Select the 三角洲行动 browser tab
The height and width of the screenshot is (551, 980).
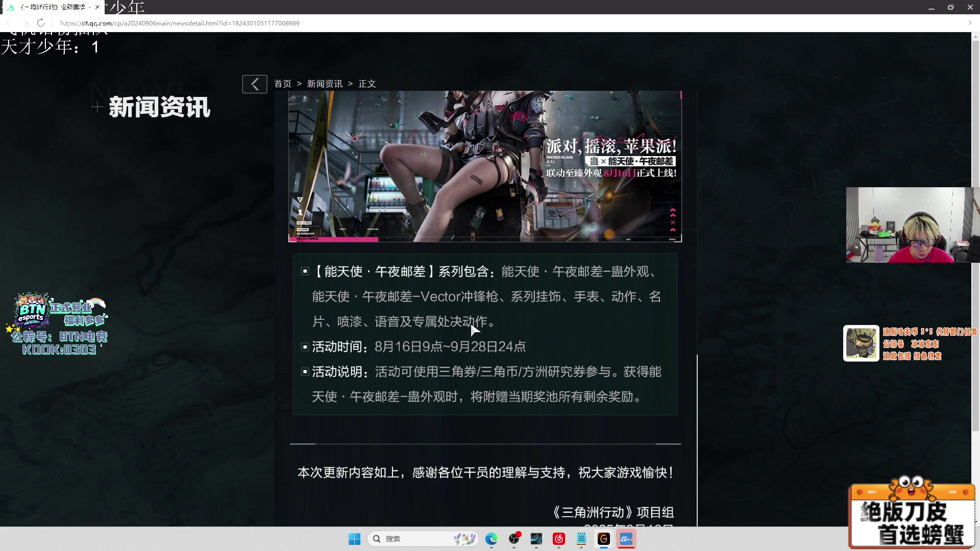[53, 7]
